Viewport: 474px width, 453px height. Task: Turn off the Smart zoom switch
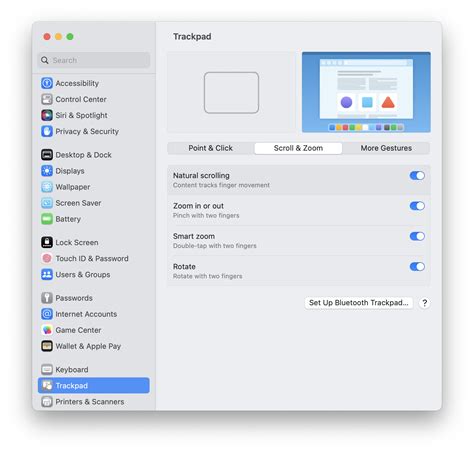click(x=417, y=236)
